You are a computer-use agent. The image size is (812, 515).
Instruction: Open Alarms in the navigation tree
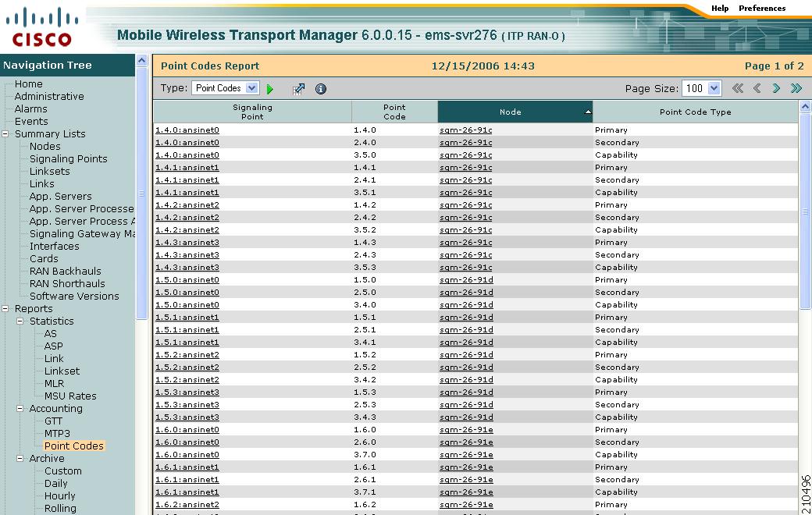(30, 108)
